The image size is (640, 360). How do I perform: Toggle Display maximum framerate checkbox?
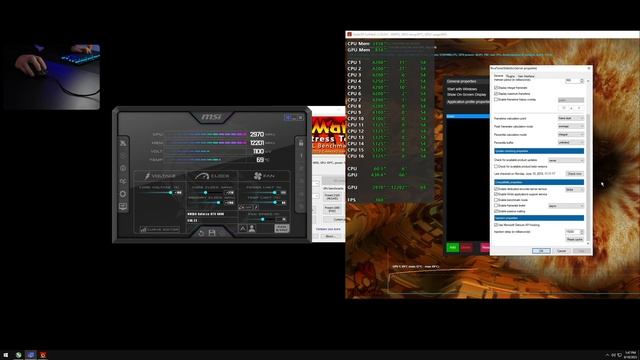coord(496,93)
